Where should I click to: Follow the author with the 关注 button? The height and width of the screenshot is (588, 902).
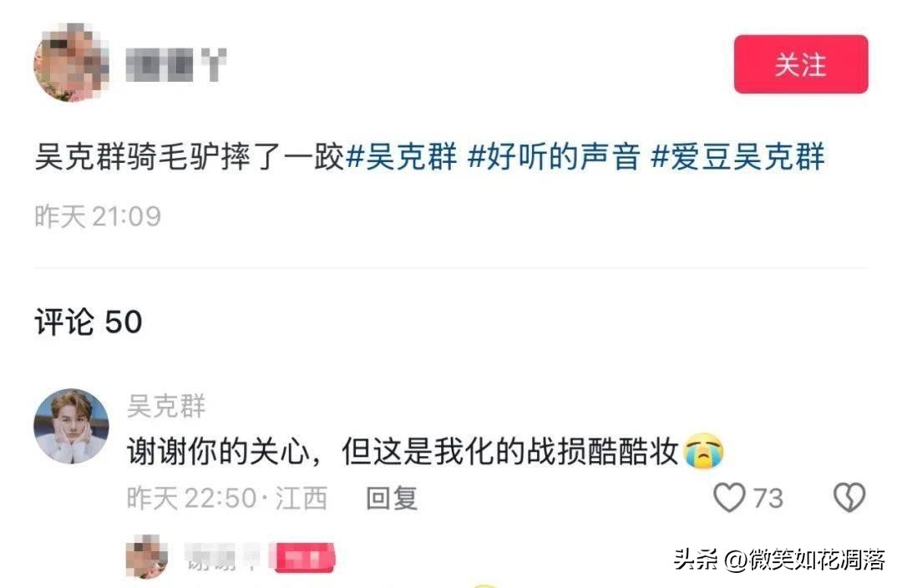point(801,63)
